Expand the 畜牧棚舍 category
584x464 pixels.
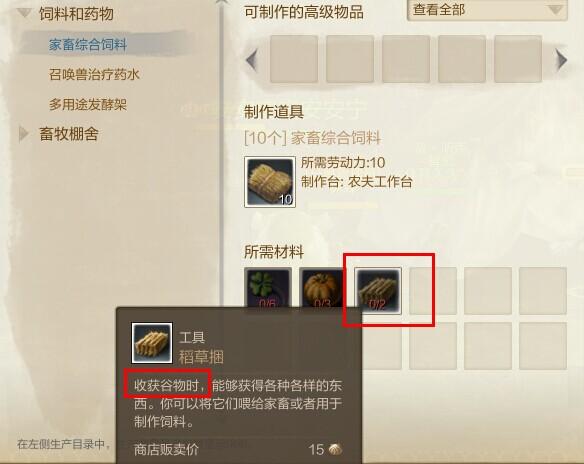pyautogui.click(x=24, y=134)
